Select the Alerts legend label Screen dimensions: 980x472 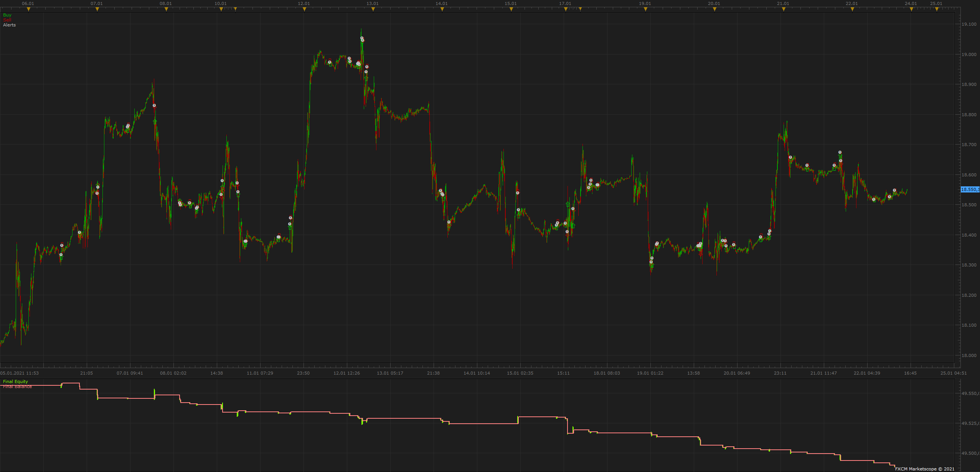(9, 25)
